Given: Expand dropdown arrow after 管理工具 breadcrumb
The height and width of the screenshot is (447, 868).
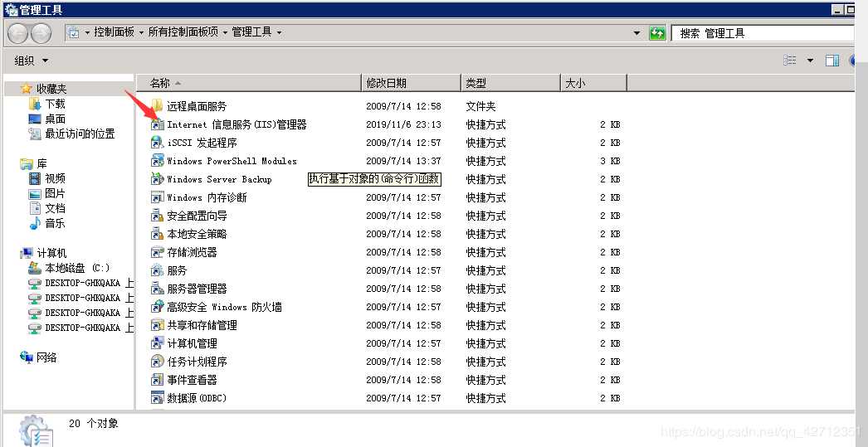Looking at the screenshot, I should [x=279, y=32].
